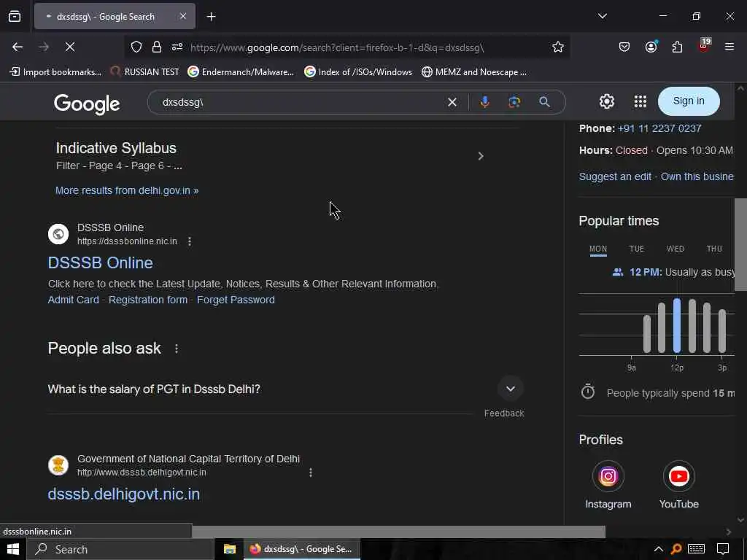Clear the search query

coord(452,102)
